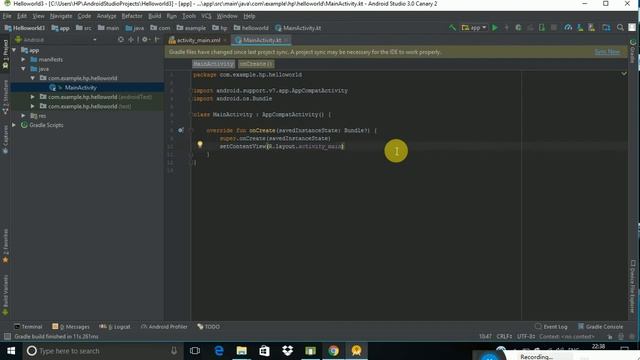Click Collapse All icon in Project panel
The image size is (640, 360).
[131, 40]
